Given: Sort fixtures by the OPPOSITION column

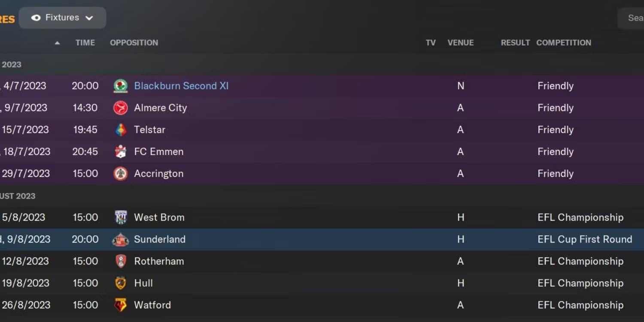Looking at the screenshot, I should coord(134,43).
